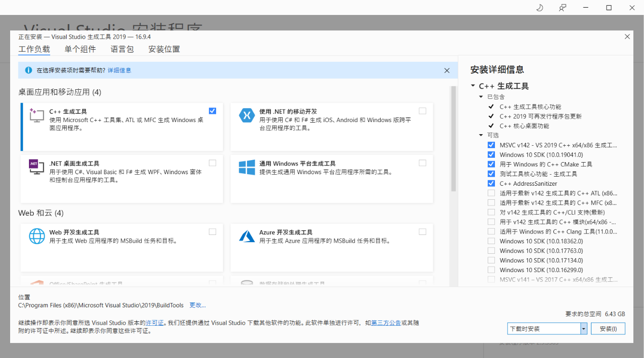Click the 安装(I) button
The width and height of the screenshot is (644, 358).
(x=607, y=329)
